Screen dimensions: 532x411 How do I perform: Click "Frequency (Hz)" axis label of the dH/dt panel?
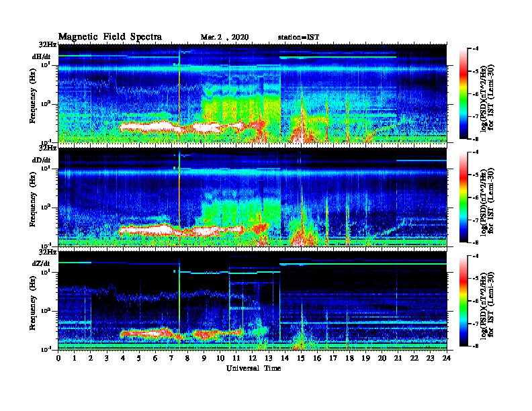pyautogui.click(x=32, y=95)
